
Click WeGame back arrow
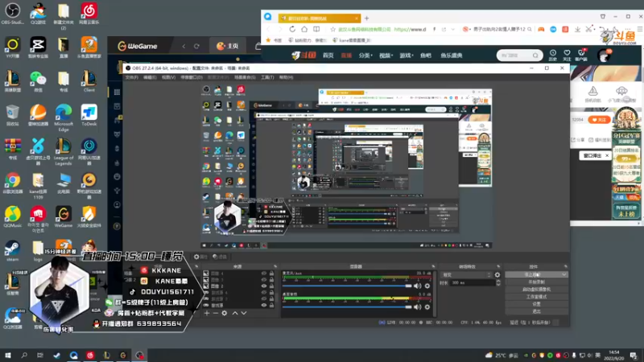click(184, 46)
